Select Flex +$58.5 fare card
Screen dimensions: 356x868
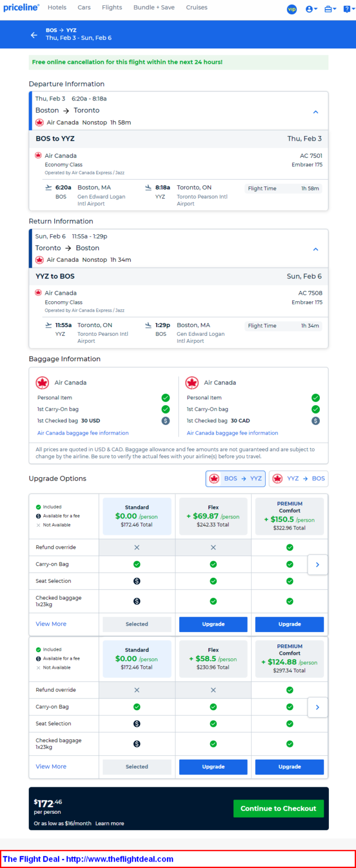pos(213,659)
